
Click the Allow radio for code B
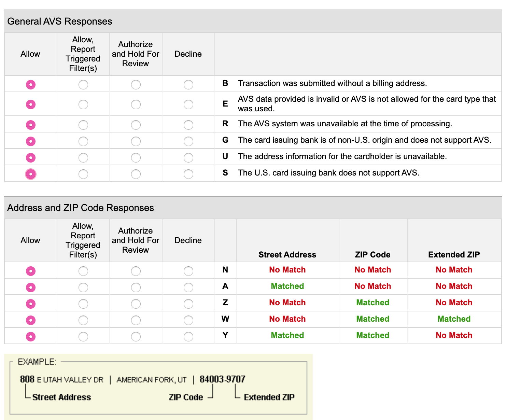pyautogui.click(x=31, y=84)
